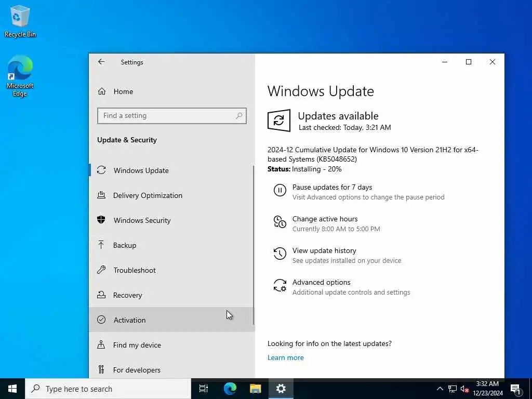Image resolution: width=532 pixels, height=399 pixels.
Task: Click the pause icon for updates
Action: [280, 190]
